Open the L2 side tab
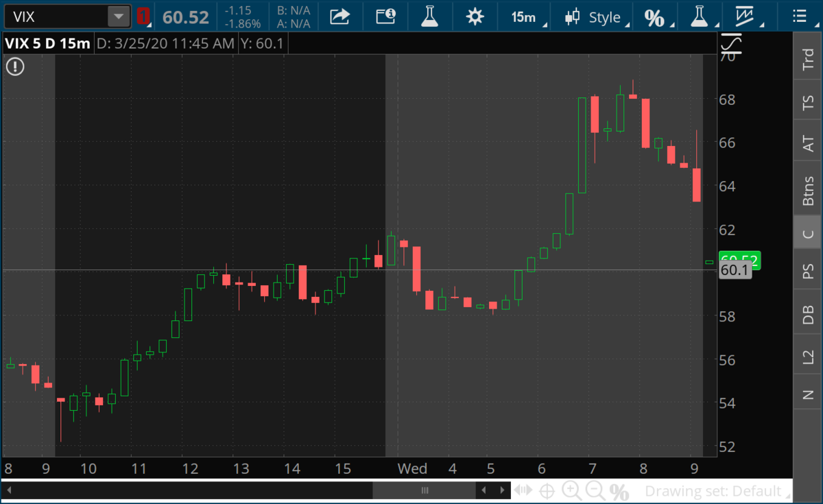The width and height of the screenshot is (823, 504). coord(808,356)
